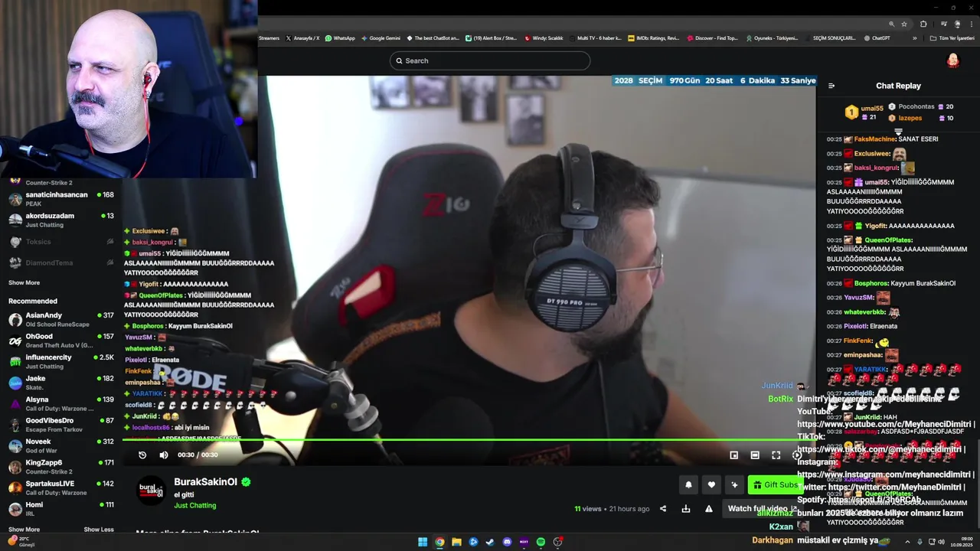Viewport: 980px width, 551px height.
Task: Expand bookmarks overflow chevron
Action: 914,37
